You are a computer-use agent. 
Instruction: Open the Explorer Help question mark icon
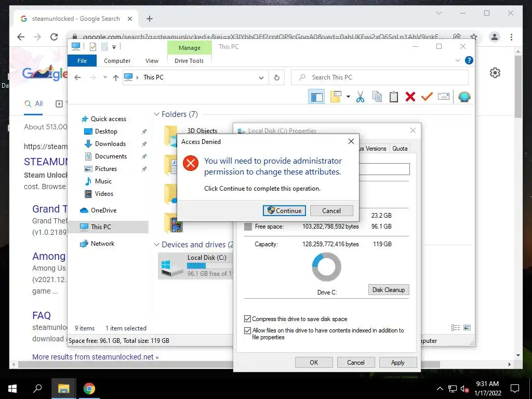469,60
